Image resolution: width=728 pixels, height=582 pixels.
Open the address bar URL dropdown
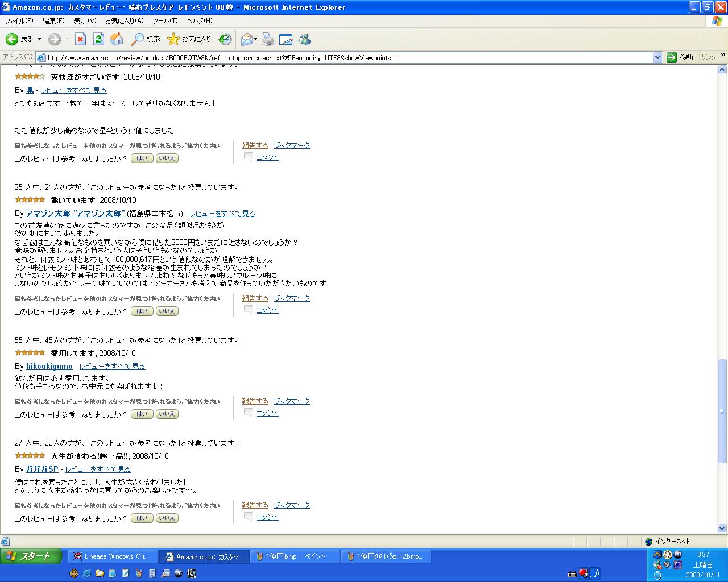point(658,57)
